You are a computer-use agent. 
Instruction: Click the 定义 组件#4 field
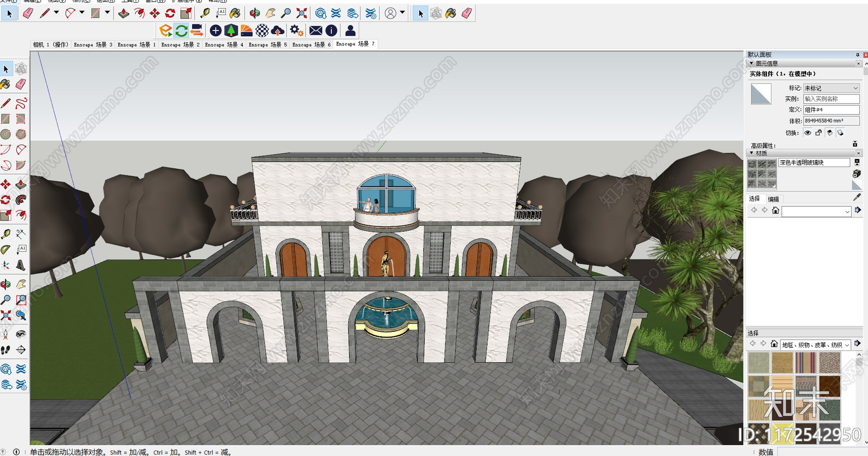(831, 110)
